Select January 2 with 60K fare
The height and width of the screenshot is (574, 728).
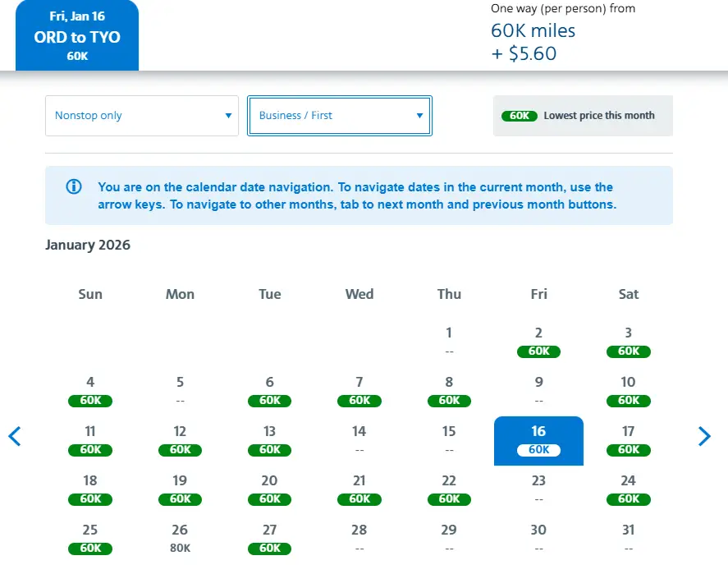pyautogui.click(x=538, y=341)
